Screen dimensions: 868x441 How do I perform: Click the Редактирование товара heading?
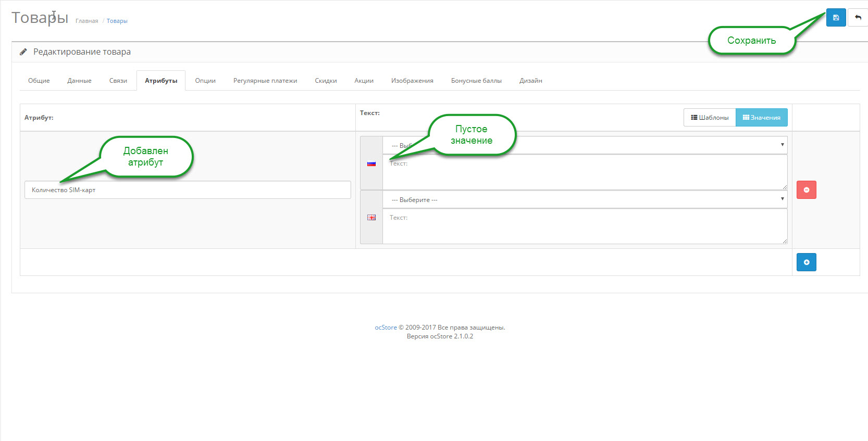[82, 52]
